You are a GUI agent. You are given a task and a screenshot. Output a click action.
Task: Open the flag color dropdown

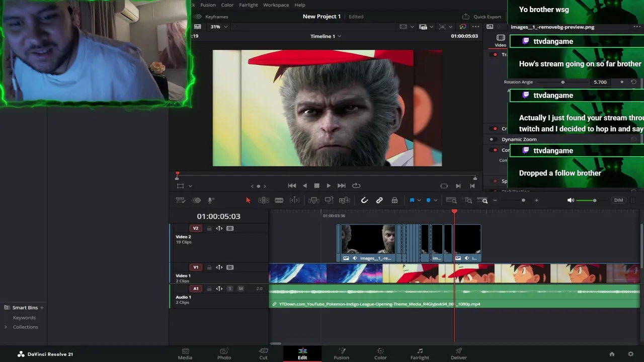tap(419, 200)
